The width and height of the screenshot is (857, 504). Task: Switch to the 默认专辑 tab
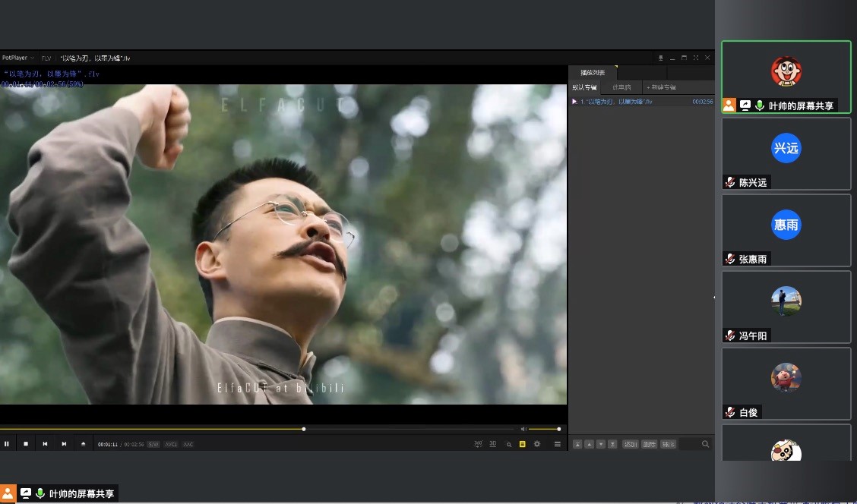[x=584, y=87]
